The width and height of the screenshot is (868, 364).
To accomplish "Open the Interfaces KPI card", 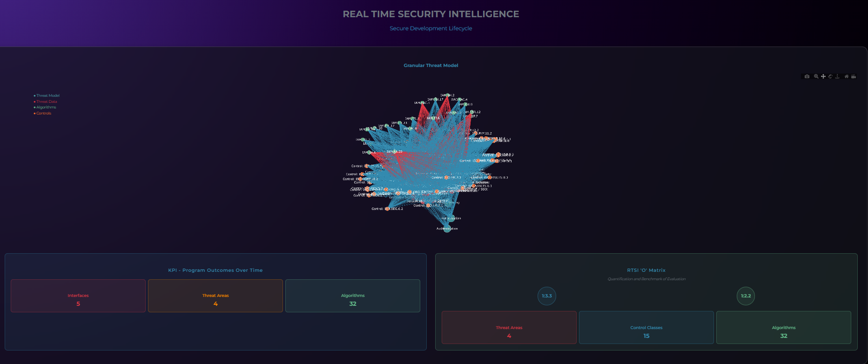I will [x=78, y=296].
